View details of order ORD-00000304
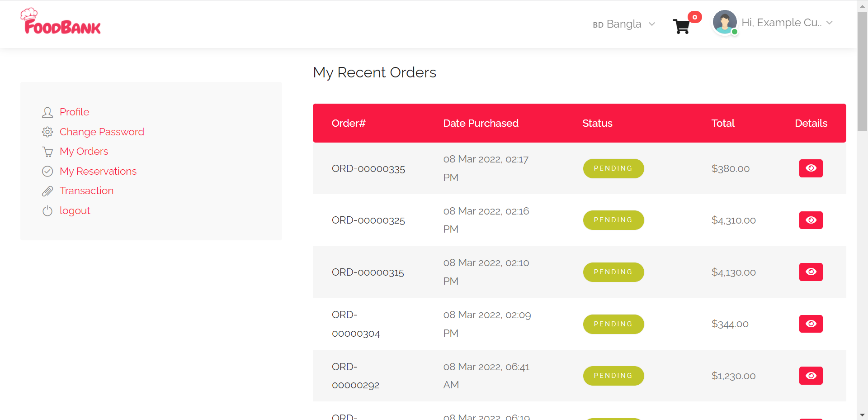 coord(811,324)
